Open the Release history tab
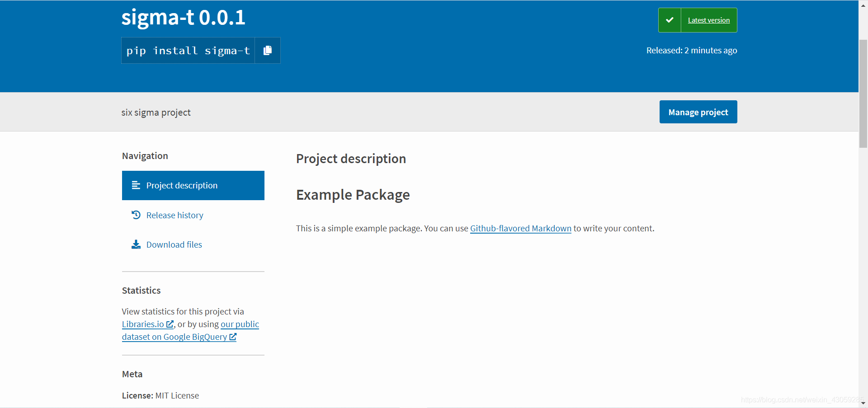Image resolution: width=868 pixels, height=408 pixels. [x=175, y=216]
